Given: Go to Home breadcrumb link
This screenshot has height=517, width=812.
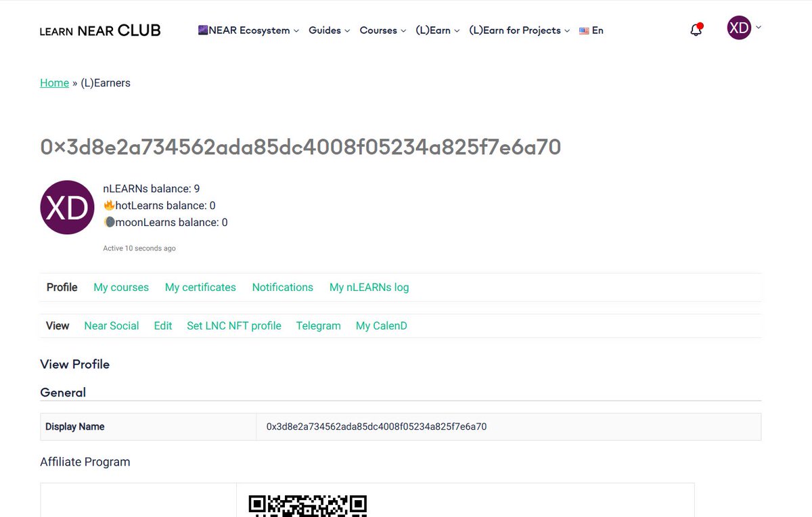Looking at the screenshot, I should coord(54,83).
